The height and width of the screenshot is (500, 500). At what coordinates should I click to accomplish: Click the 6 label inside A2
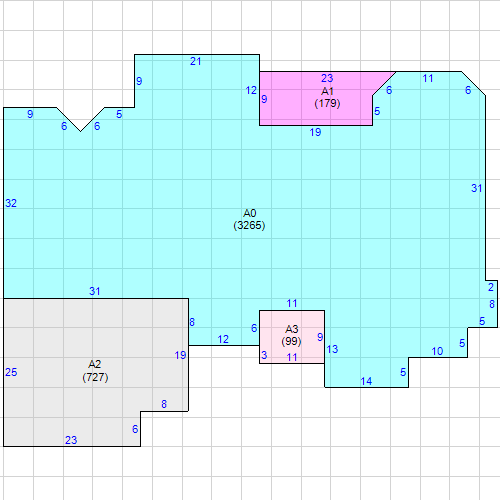[135, 429]
